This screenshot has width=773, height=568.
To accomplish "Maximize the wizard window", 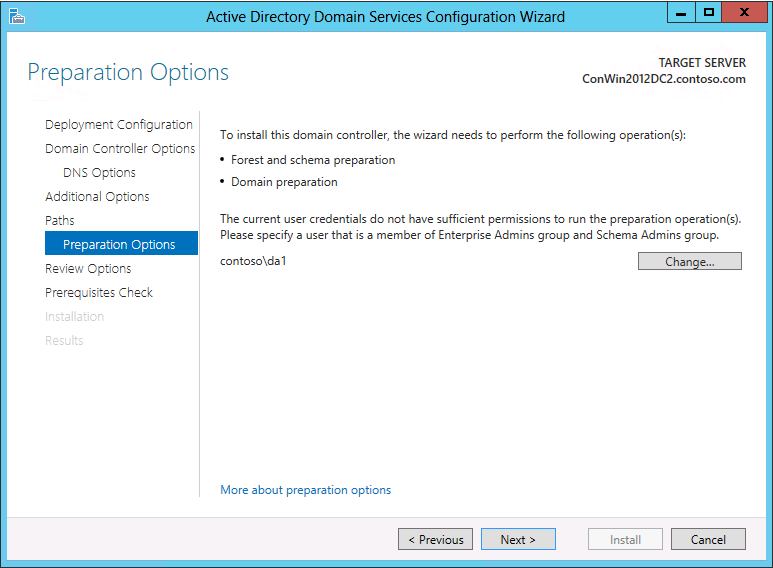I will click(708, 12).
